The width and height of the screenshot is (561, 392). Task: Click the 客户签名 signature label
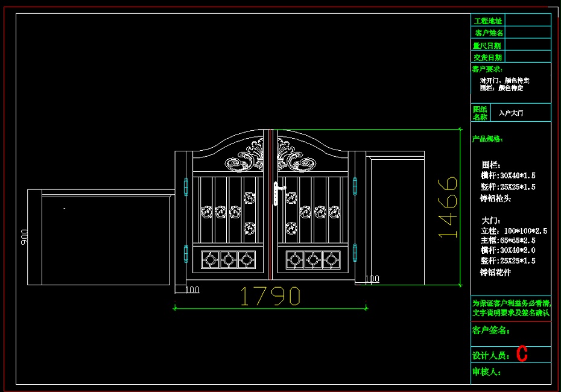click(x=491, y=330)
